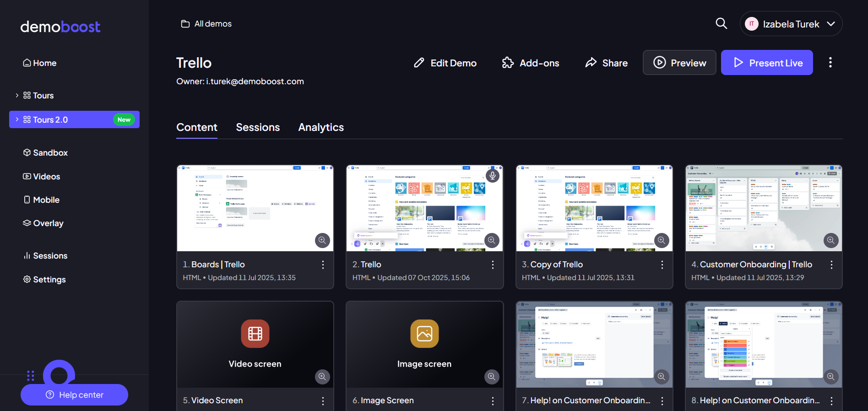The height and width of the screenshot is (411, 868).
Task: Click '3. Copy of Trello' title
Action: [552, 265]
